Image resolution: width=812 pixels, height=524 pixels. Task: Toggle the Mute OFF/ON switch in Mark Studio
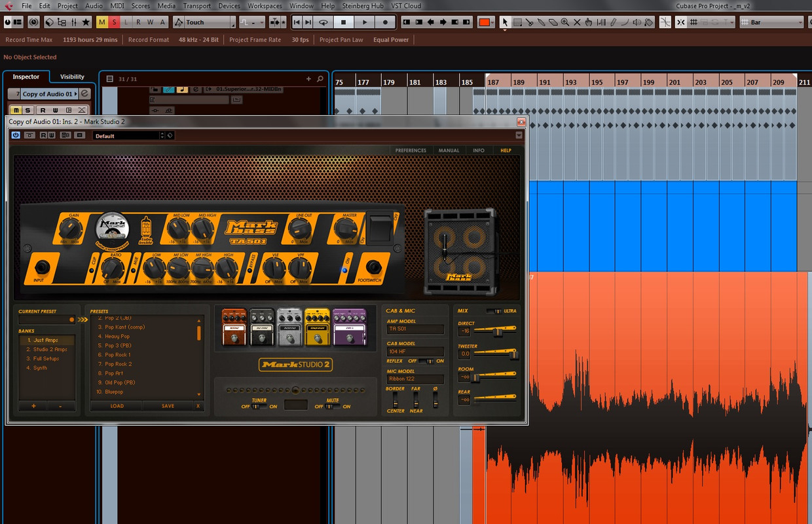[333, 406]
